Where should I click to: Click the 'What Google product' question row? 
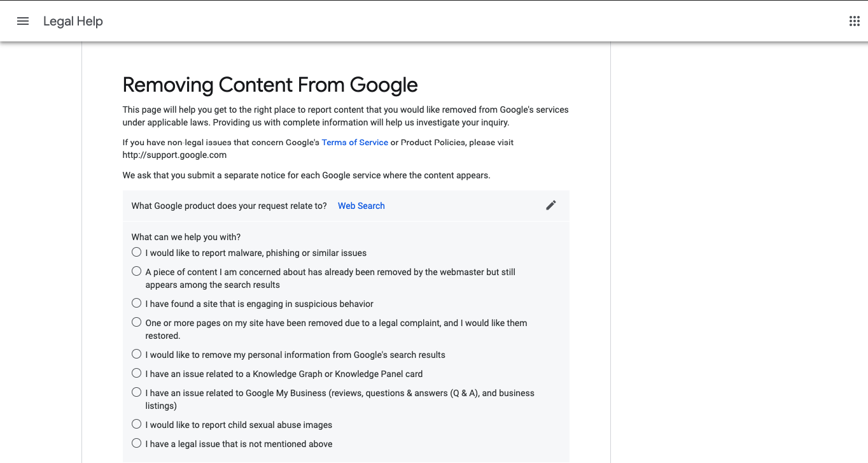[346, 206]
